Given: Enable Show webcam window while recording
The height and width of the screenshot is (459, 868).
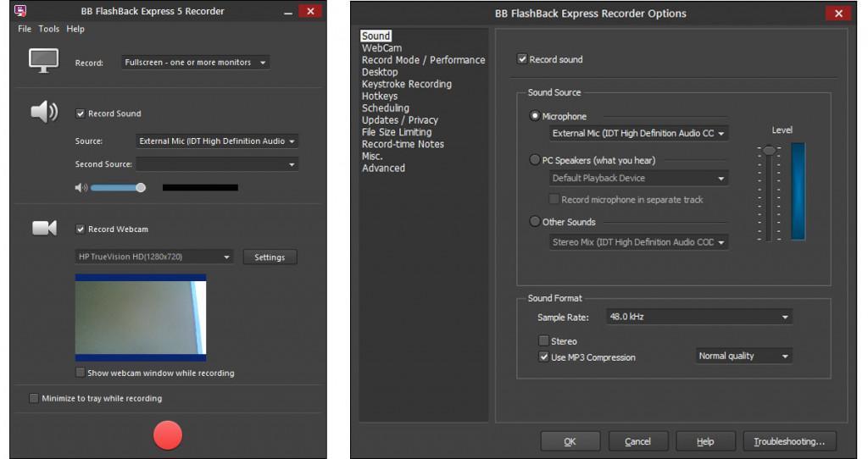Looking at the screenshot, I should 81,372.
